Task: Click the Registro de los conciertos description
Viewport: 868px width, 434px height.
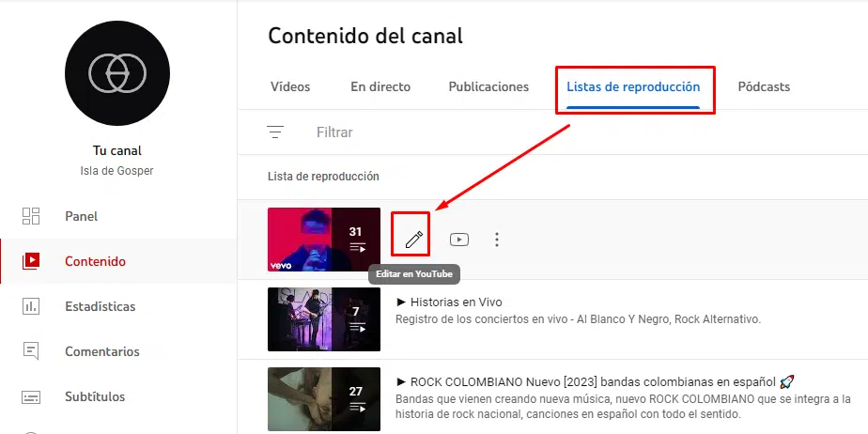Action: 579,319
